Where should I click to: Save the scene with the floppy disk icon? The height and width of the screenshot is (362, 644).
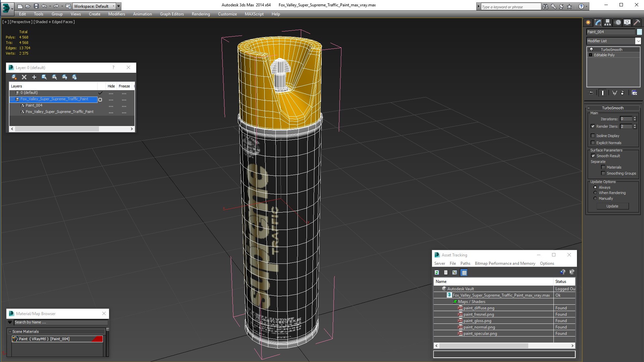point(36,6)
